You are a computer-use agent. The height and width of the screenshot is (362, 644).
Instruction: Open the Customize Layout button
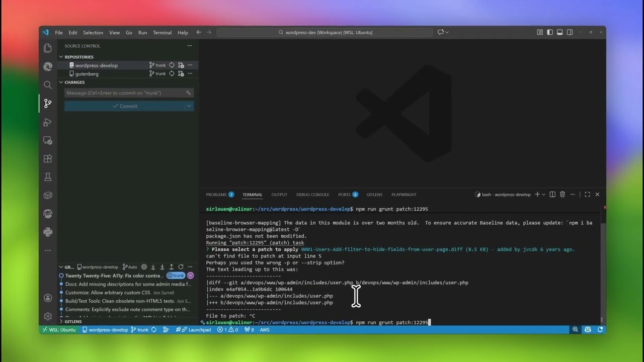click(540, 32)
